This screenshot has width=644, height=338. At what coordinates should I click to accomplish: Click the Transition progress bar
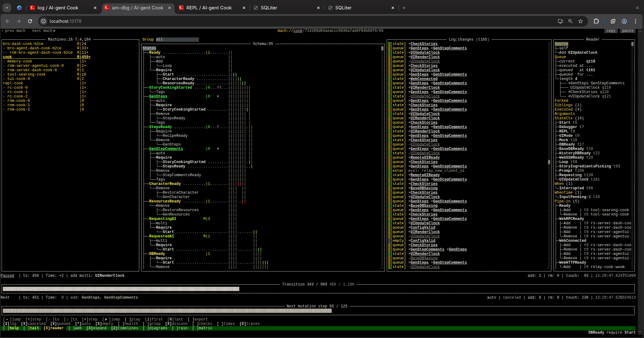tap(318, 289)
